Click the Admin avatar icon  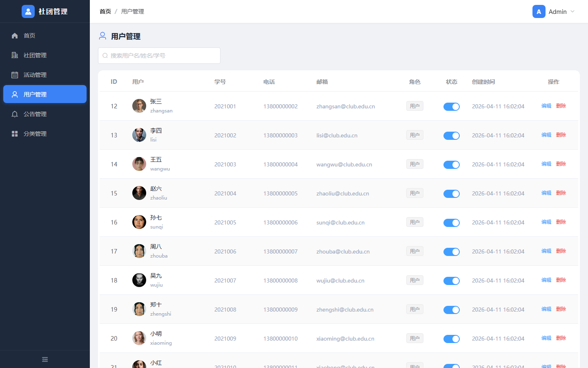point(539,11)
